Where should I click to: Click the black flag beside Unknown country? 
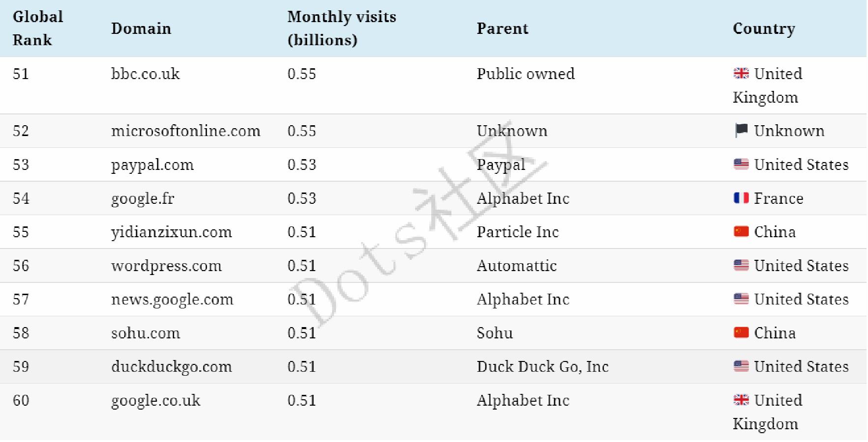tap(741, 131)
